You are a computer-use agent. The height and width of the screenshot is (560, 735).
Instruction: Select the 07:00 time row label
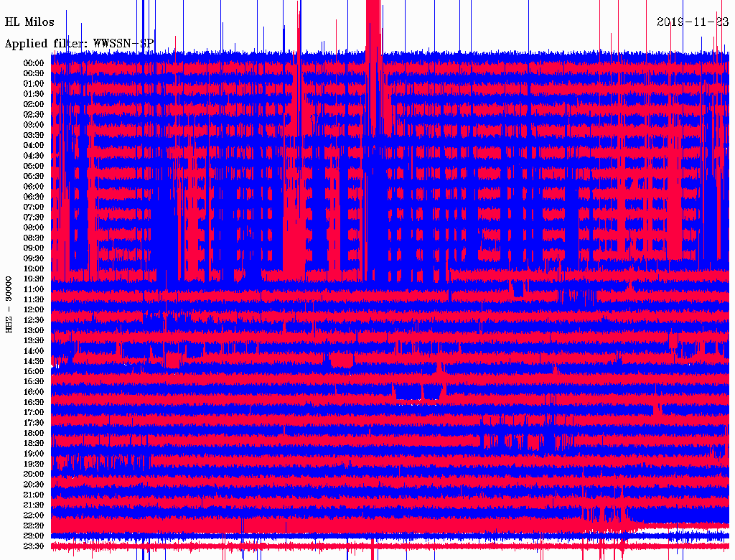[x=34, y=207]
